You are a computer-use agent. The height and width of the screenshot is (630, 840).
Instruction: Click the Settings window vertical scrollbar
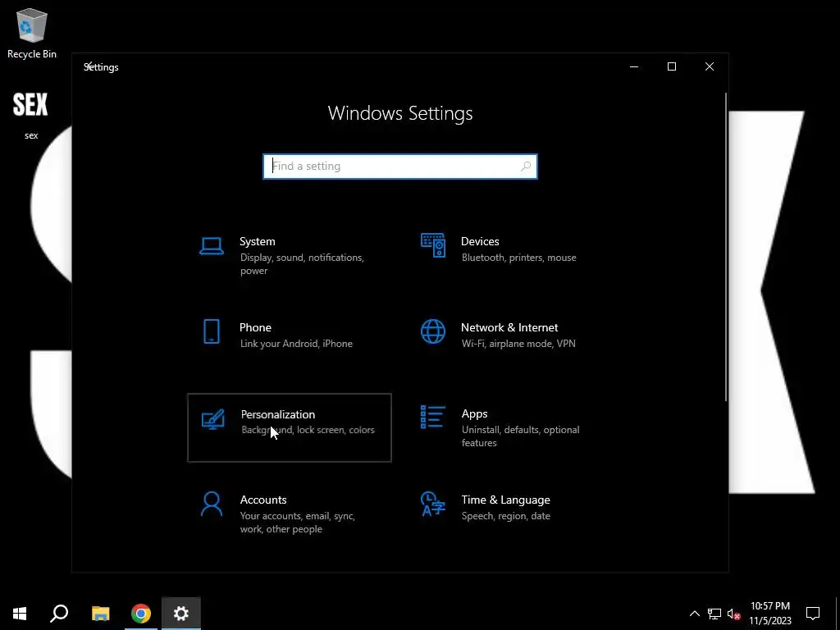[x=726, y=246]
